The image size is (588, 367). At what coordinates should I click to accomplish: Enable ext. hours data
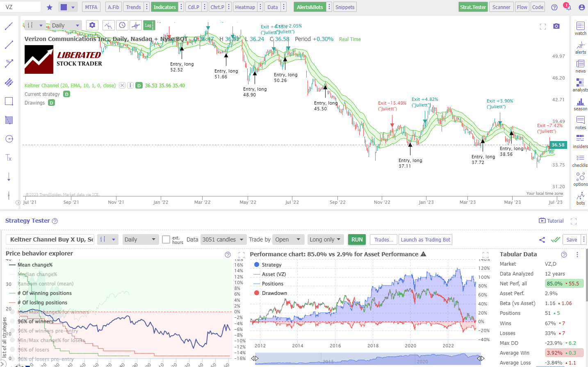pyautogui.click(x=166, y=239)
